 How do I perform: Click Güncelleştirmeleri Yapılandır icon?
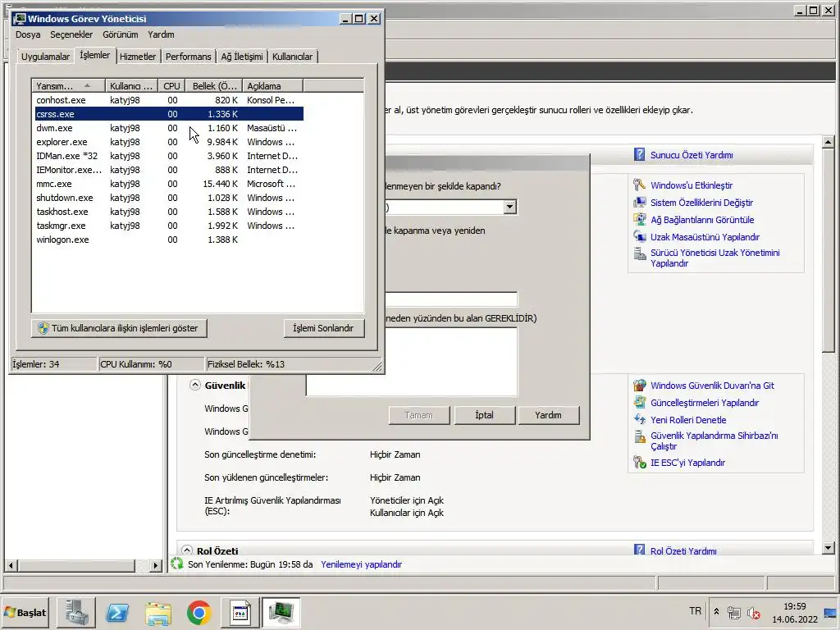(x=639, y=402)
